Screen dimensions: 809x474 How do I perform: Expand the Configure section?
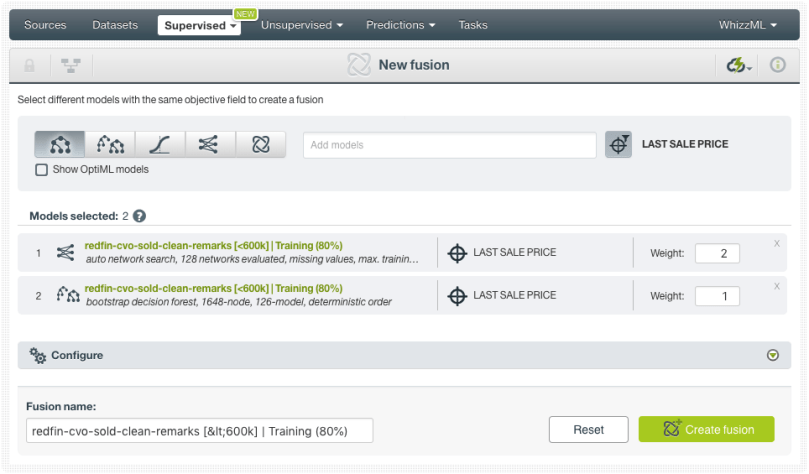coord(772,355)
